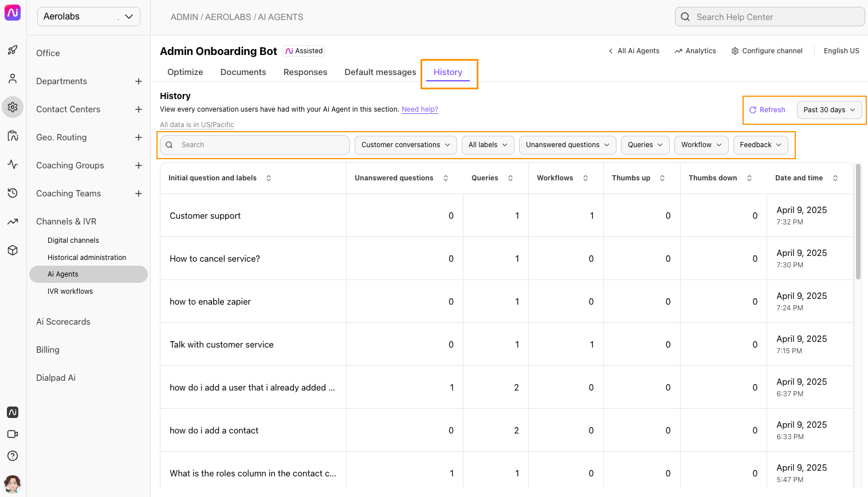Image resolution: width=868 pixels, height=497 pixels.
Task: Open the 'How to cancel service?' conversation
Action: (x=215, y=259)
